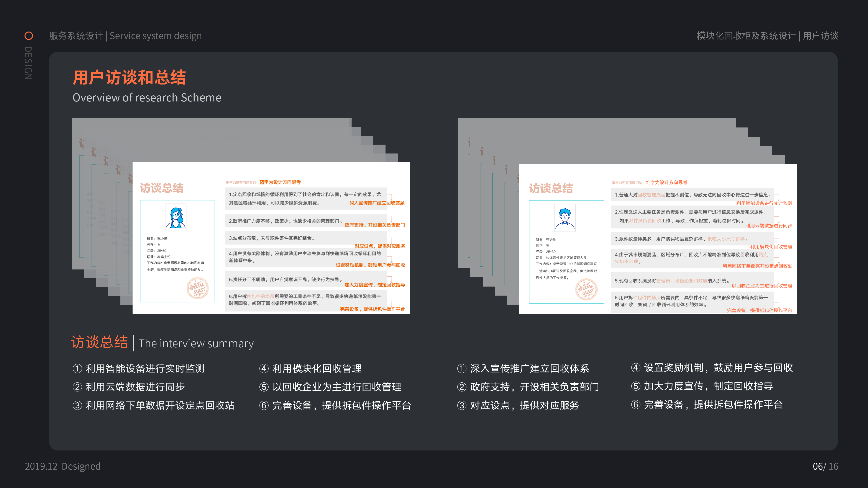Click the 2019.12 Designed footer text
This screenshot has height=488, width=868.
63,466
